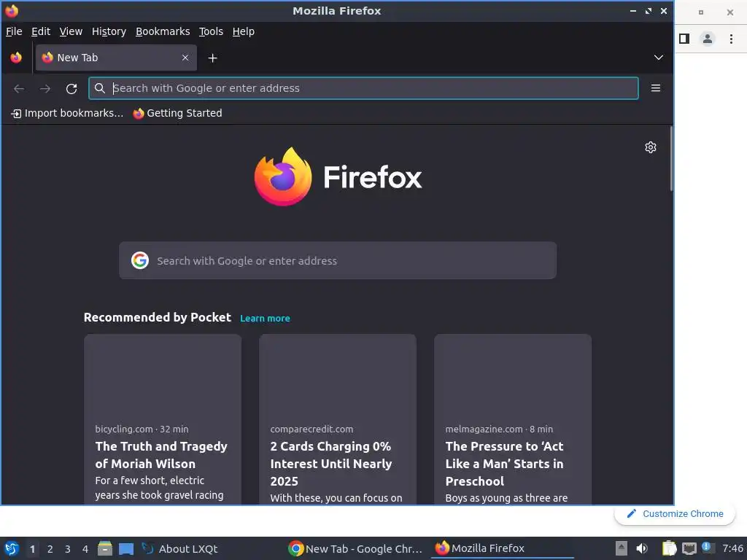Open the volume control tray icon
This screenshot has height=560, width=747.
click(x=642, y=548)
